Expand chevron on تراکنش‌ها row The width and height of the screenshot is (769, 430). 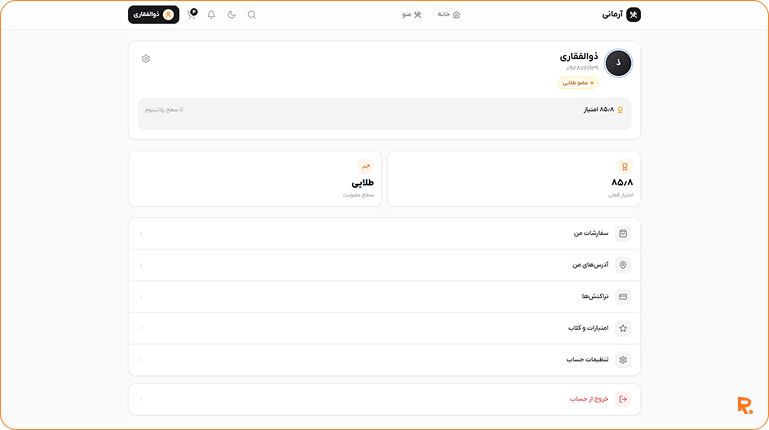click(141, 297)
